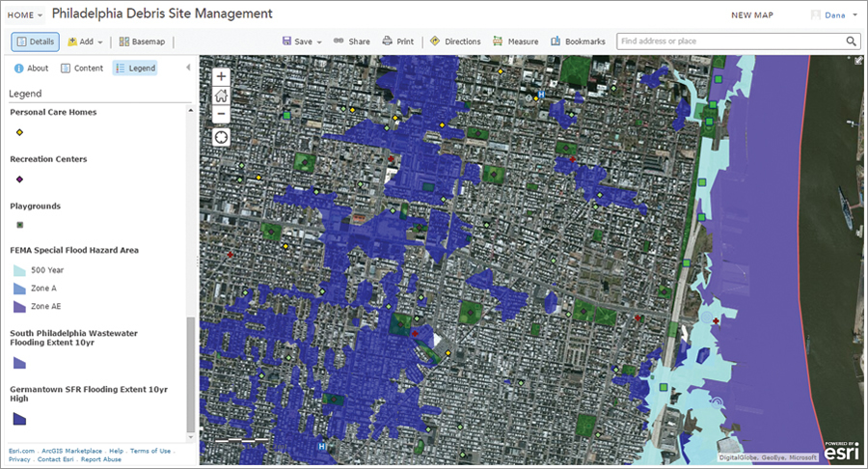Share the map via the Share button
Viewport: 868px width, 469px height.
(x=351, y=41)
